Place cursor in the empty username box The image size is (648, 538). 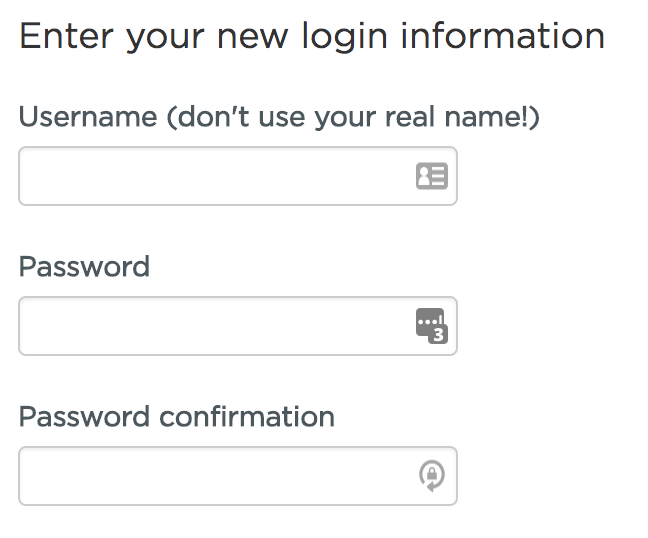click(x=238, y=176)
